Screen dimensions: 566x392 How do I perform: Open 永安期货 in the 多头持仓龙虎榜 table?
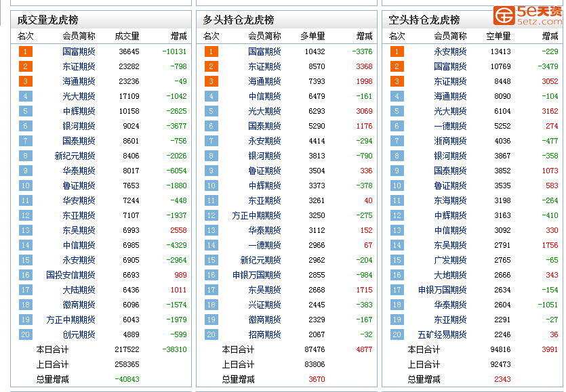pyautogui.click(x=264, y=141)
